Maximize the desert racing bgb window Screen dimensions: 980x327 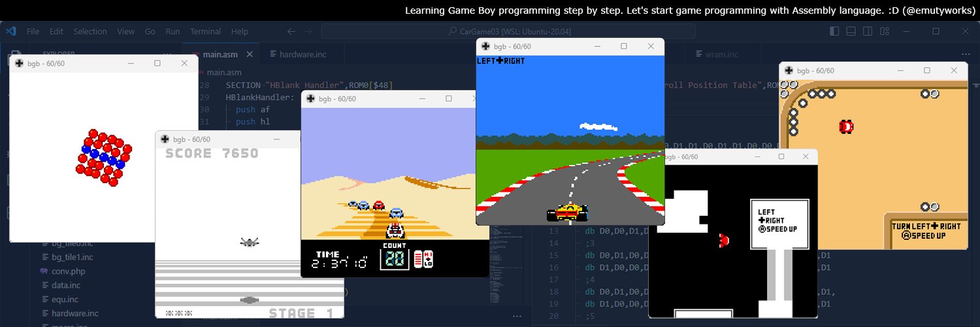[448, 99]
